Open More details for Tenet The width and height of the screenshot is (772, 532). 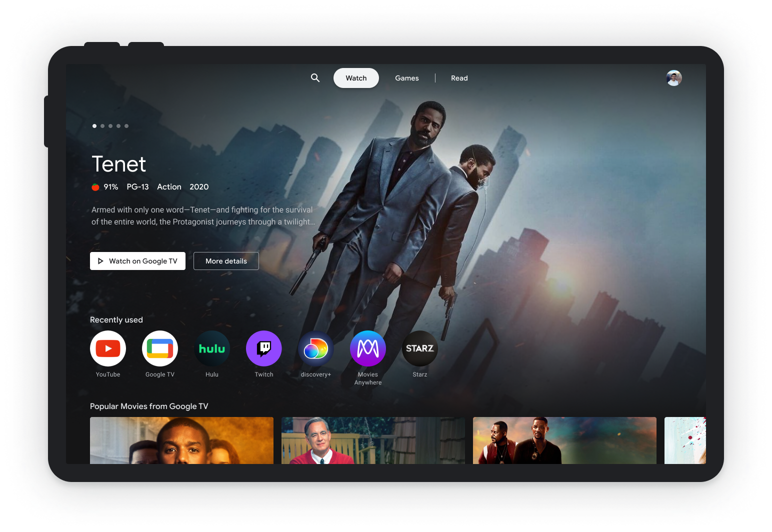pos(226,260)
